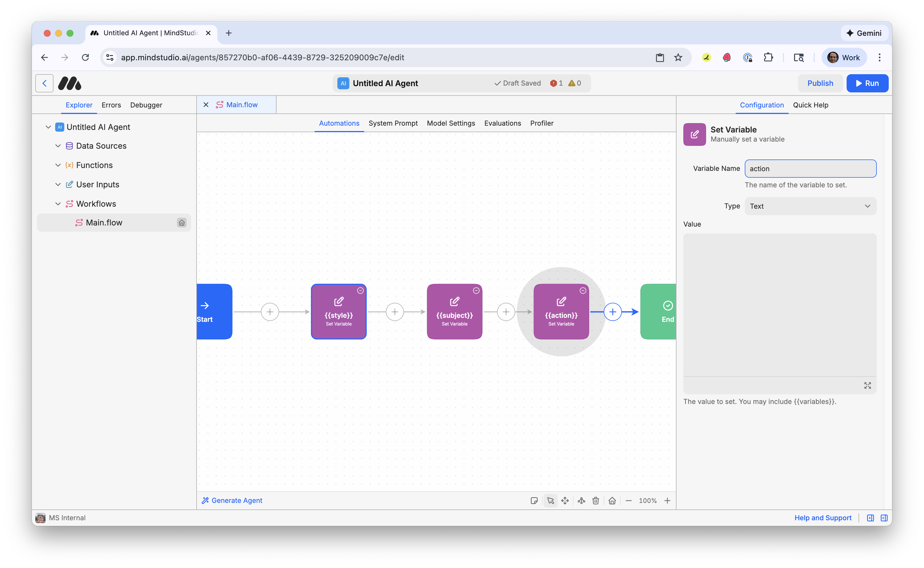Click the auto-arrange layout icon in canvas toolbar
Viewport: 924px width, 568px height.
click(x=581, y=500)
